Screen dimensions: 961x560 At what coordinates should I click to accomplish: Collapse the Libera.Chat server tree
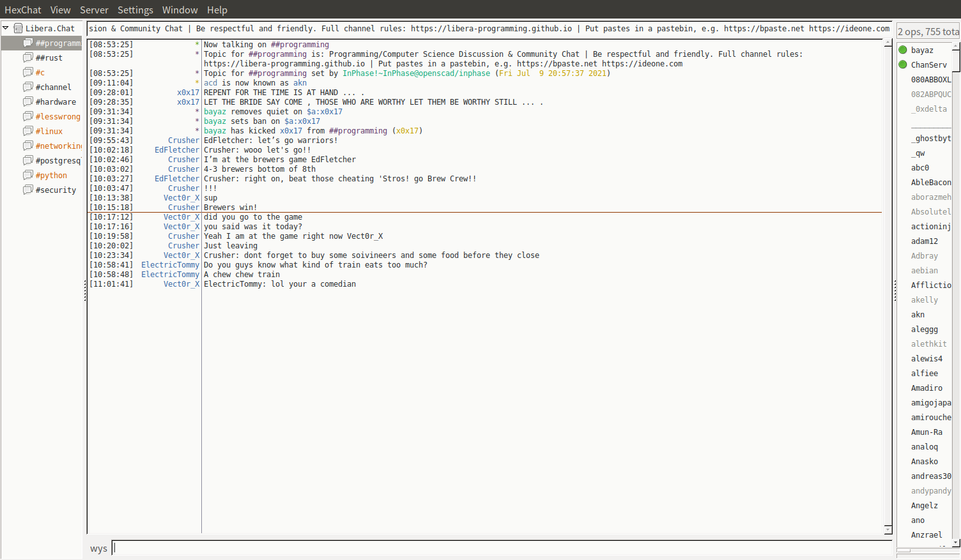coord(6,28)
